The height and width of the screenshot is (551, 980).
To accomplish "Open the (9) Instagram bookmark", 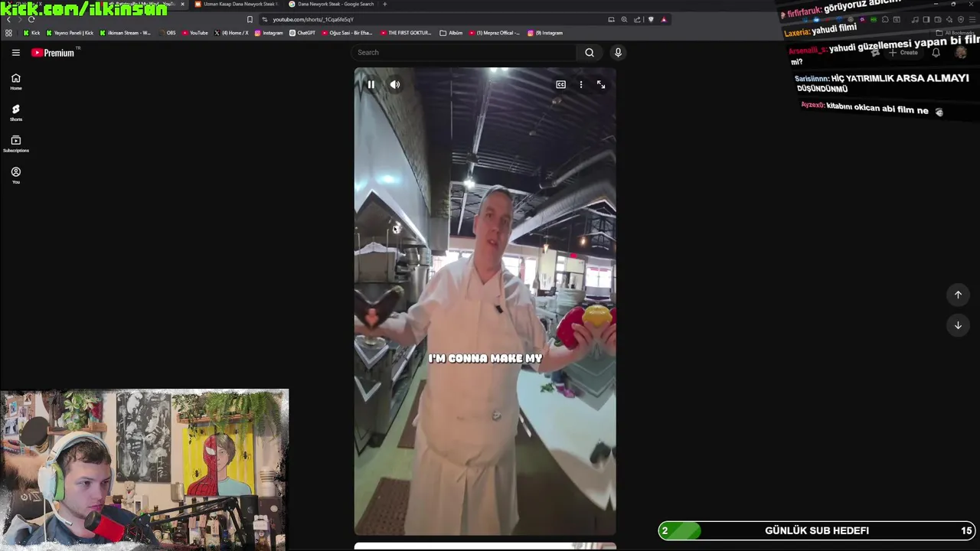I will tap(545, 33).
